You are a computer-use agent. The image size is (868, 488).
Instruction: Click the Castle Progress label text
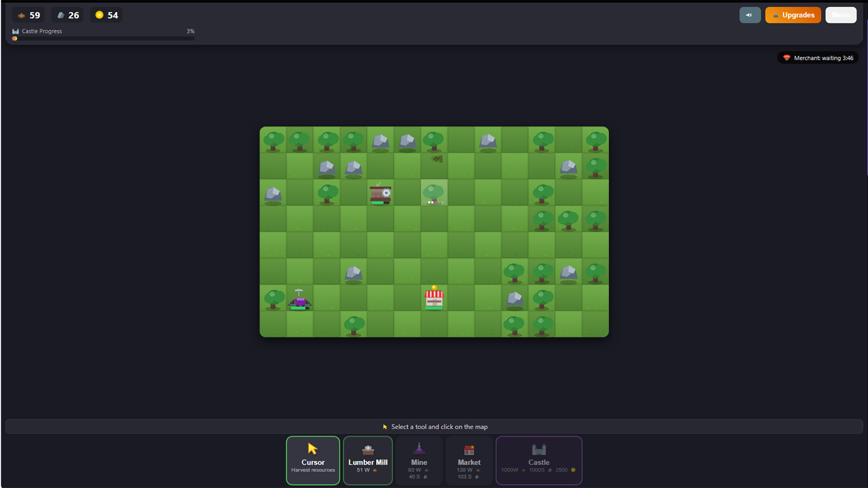[x=42, y=31]
